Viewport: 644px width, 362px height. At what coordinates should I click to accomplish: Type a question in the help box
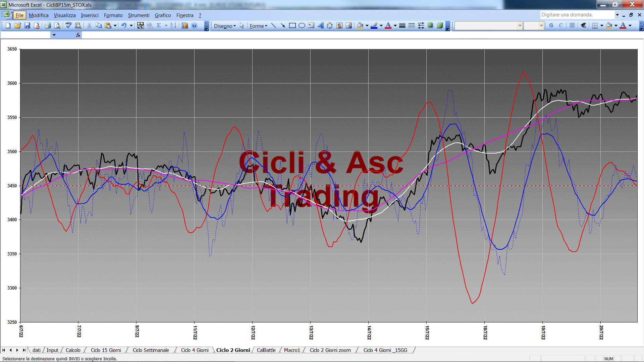click(x=577, y=15)
